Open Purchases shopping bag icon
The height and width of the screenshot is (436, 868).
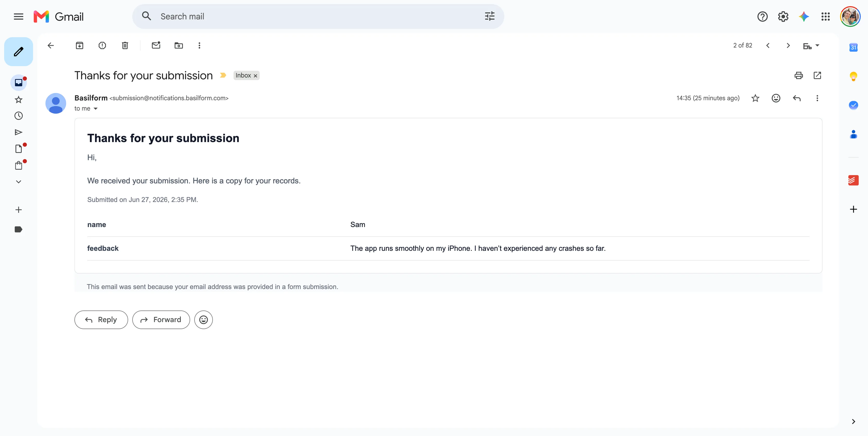19,166
